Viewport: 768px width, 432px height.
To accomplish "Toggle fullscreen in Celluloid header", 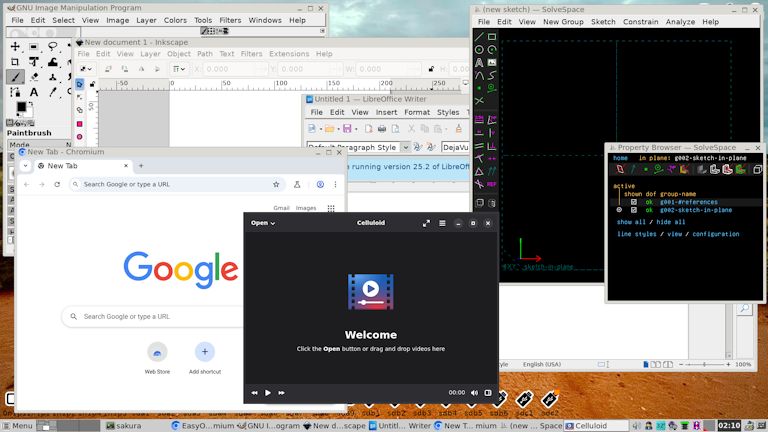I will click(426, 223).
